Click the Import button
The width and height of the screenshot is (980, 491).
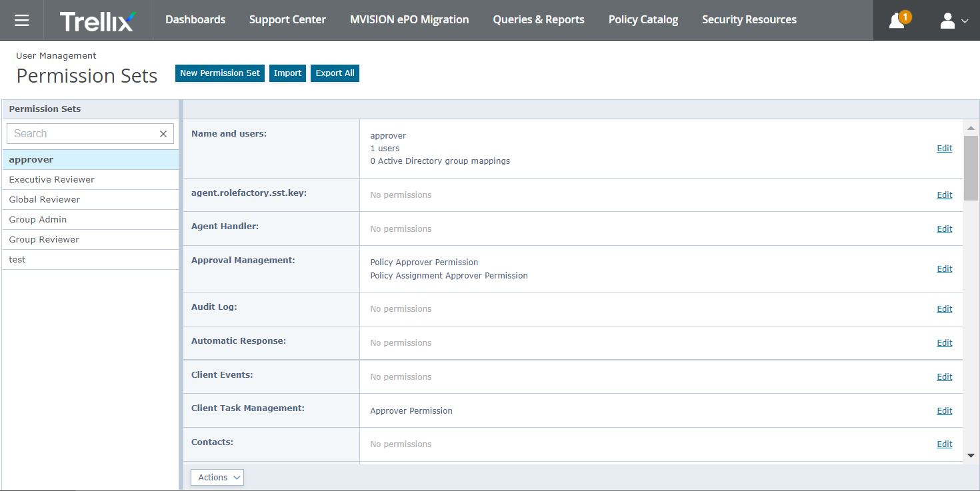[x=287, y=73]
